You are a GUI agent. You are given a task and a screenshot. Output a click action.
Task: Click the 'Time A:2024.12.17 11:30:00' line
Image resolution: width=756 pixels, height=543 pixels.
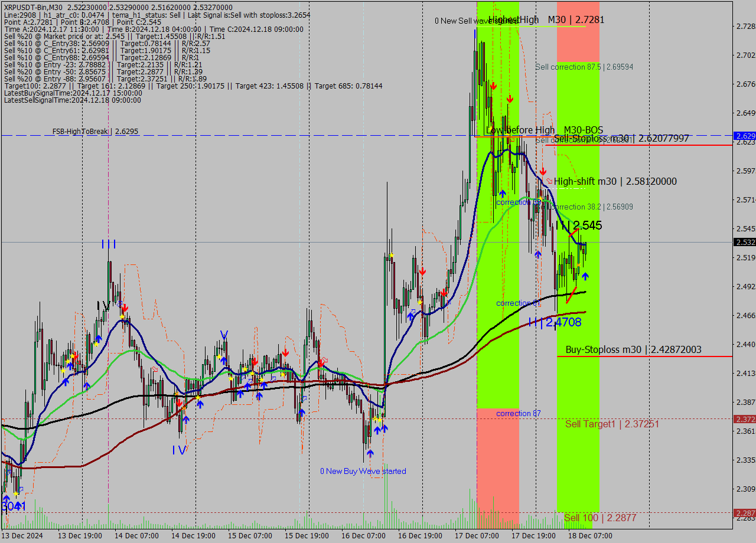pyautogui.click(x=154, y=29)
